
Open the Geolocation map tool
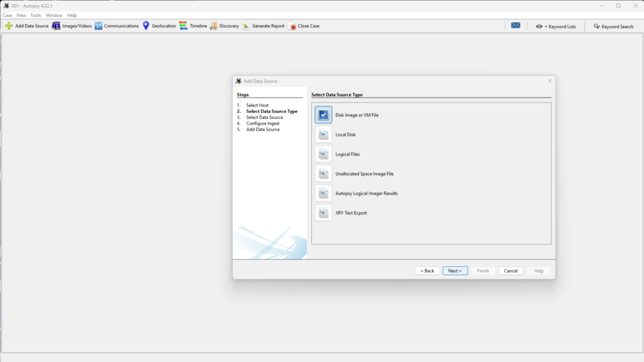click(x=146, y=26)
